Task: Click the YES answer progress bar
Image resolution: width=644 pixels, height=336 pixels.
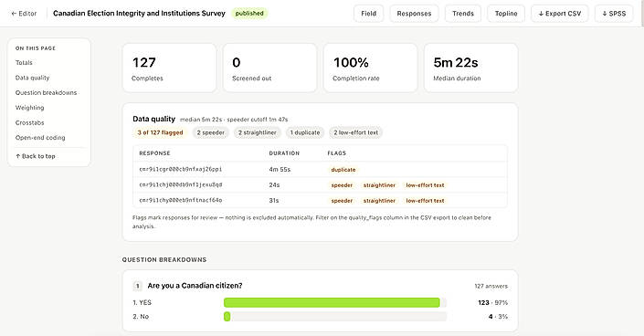Action: click(x=334, y=303)
